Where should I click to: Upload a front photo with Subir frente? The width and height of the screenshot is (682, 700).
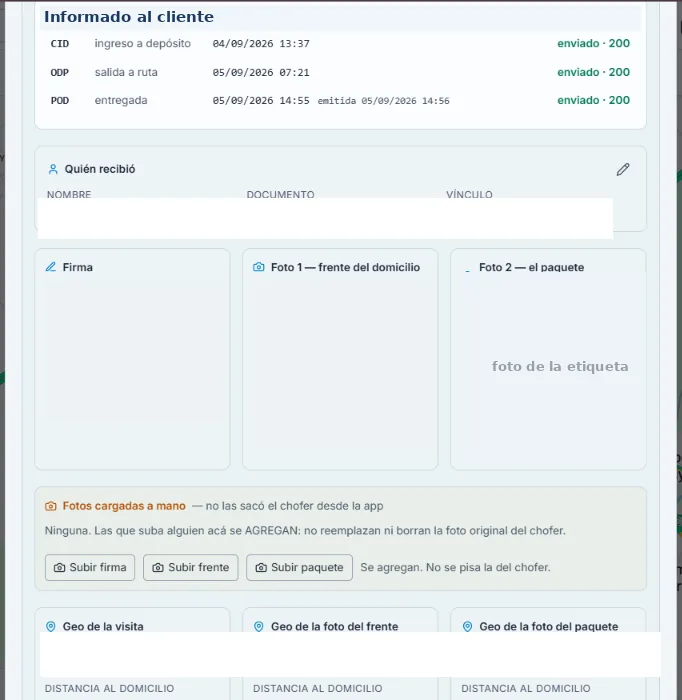[191, 567]
